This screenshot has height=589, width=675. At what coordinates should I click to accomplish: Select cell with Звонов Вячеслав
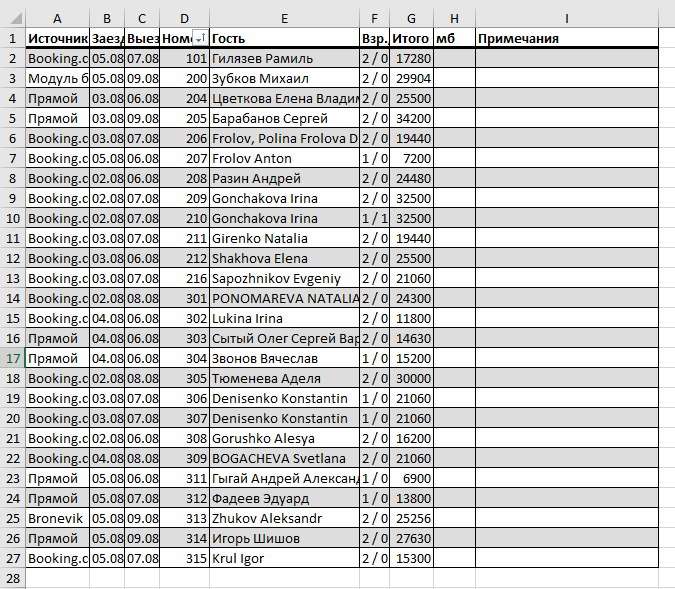(x=284, y=358)
